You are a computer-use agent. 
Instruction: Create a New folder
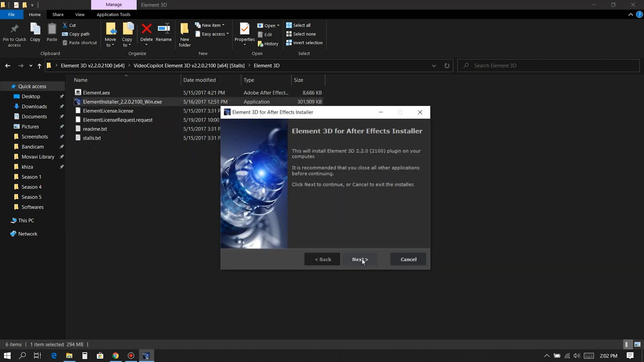[x=185, y=35]
